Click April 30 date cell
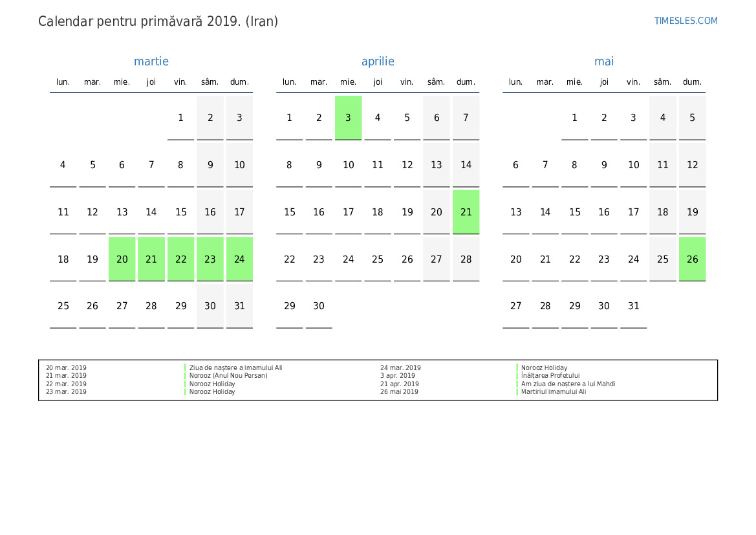756x535 pixels. (319, 306)
